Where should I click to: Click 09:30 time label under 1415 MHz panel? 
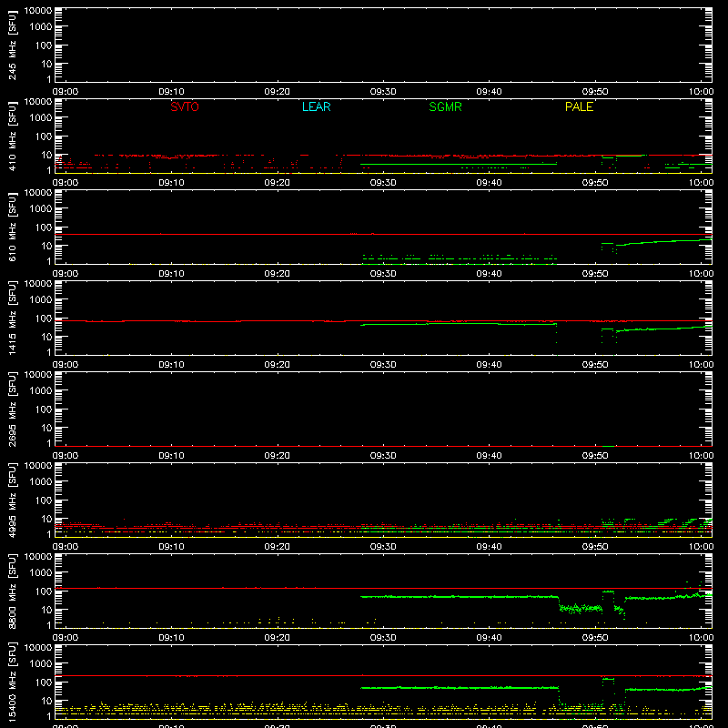pyautogui.click(x=383, y=365)
